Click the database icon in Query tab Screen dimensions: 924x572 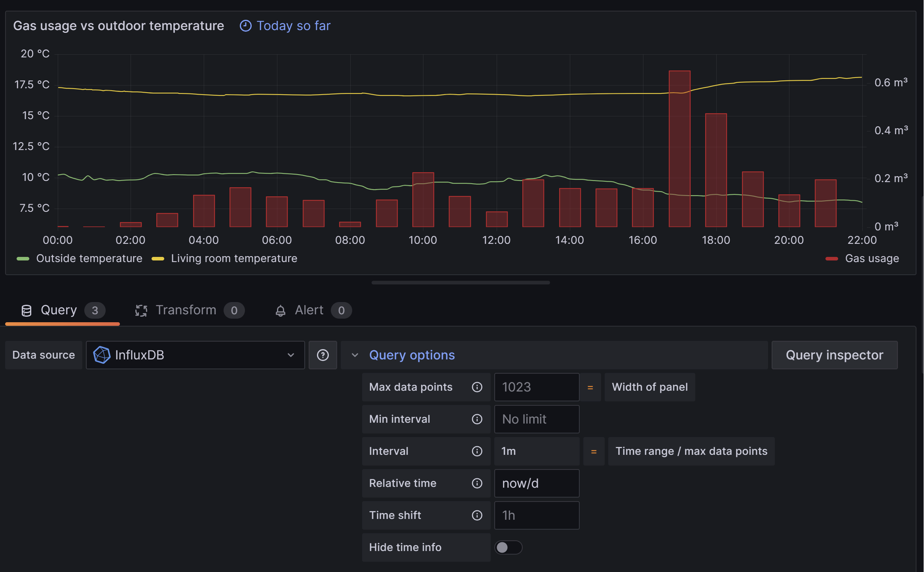point(27,310)
